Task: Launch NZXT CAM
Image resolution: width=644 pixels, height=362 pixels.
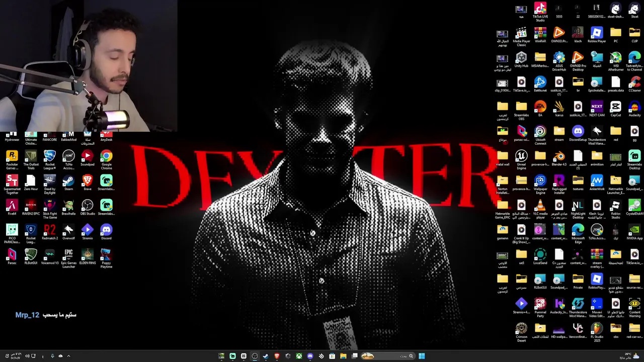Action: pos(597,109)
